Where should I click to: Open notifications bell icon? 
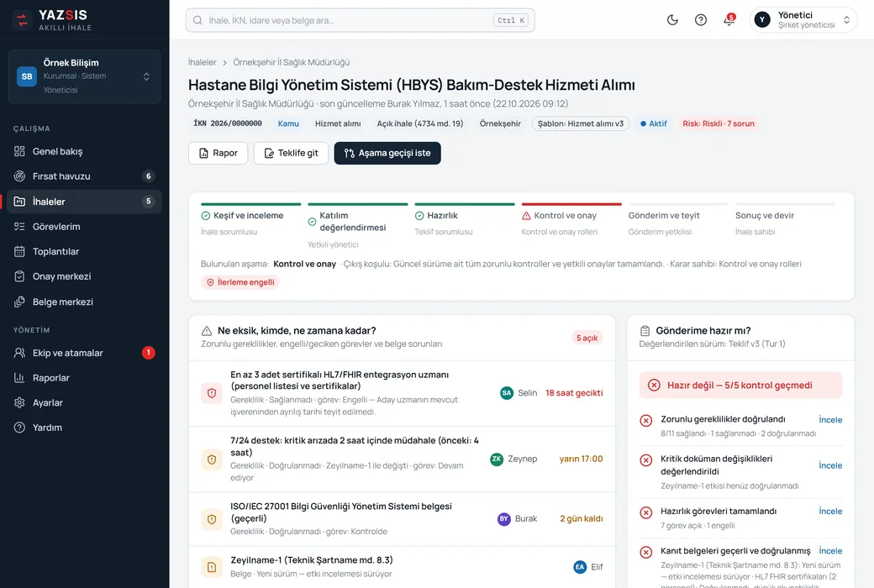[729, 20]
